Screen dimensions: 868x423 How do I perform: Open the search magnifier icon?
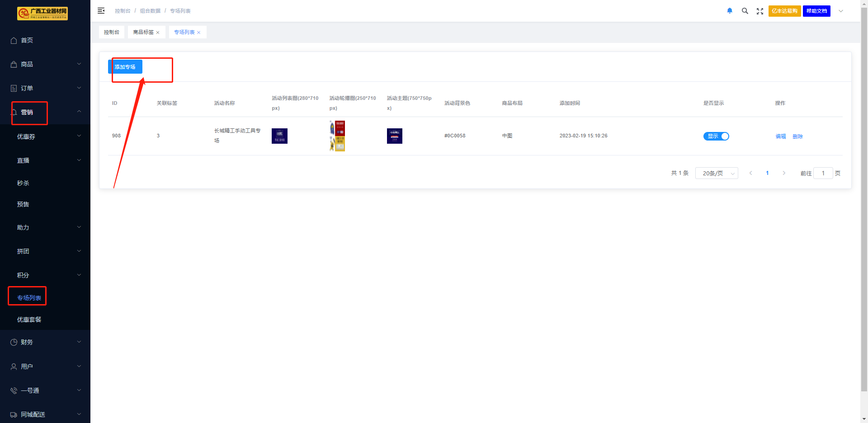click(x=745, y=11)
